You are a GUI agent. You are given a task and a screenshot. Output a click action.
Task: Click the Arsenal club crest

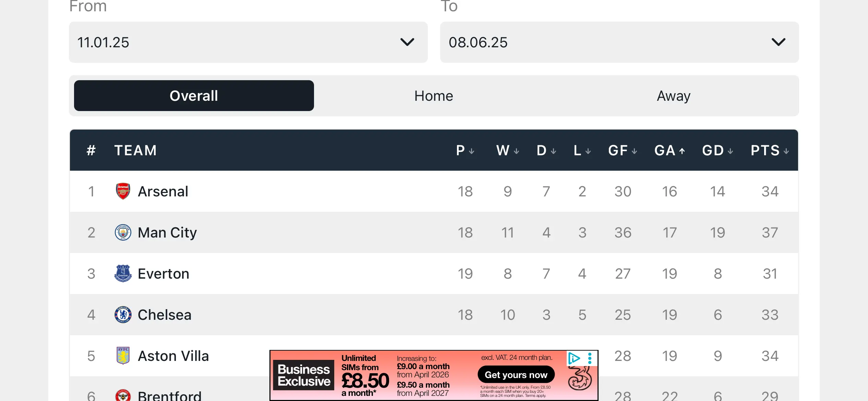tap(123, 191)
